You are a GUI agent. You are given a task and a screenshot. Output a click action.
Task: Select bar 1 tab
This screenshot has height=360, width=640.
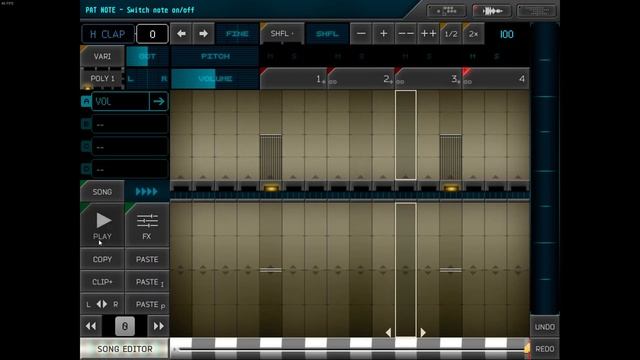click(293, 79)
